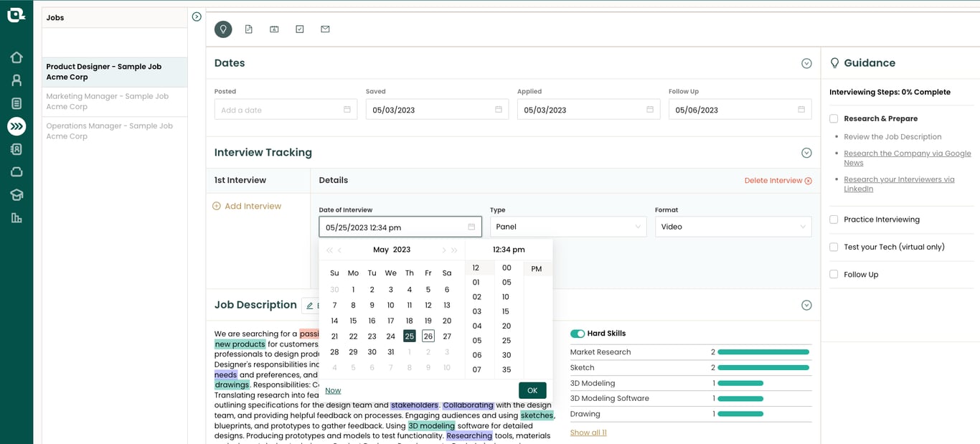The image size is (980, 444).
Task: Click the Follow Up date field 05/06/2023
Action: click(x=740, y=110)
